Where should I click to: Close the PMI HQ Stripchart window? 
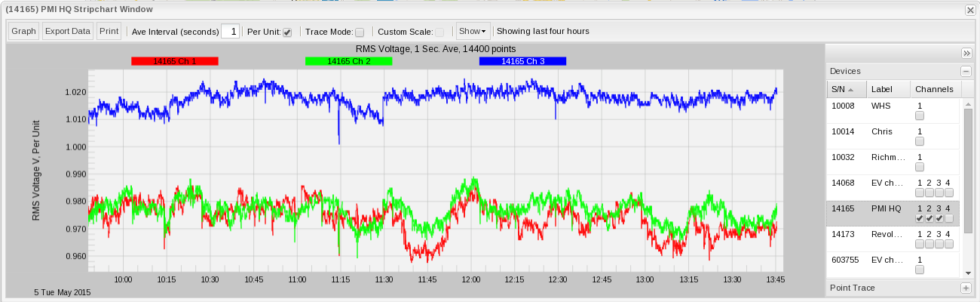coord(970,10)
